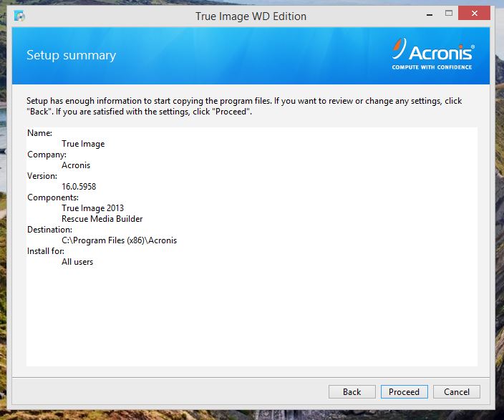The image size is (504, 420).
Task: Click the "All users" install option text
Action: (77, 262)
